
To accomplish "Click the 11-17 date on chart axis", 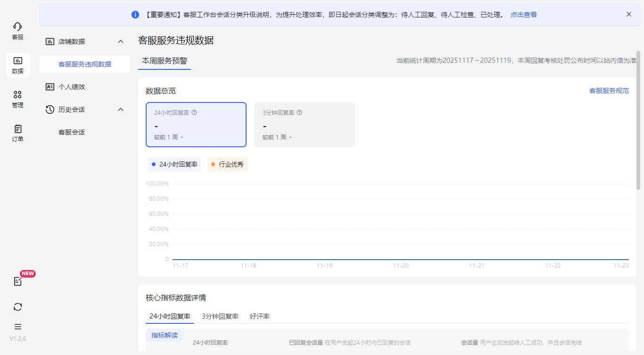I will 180,266.
